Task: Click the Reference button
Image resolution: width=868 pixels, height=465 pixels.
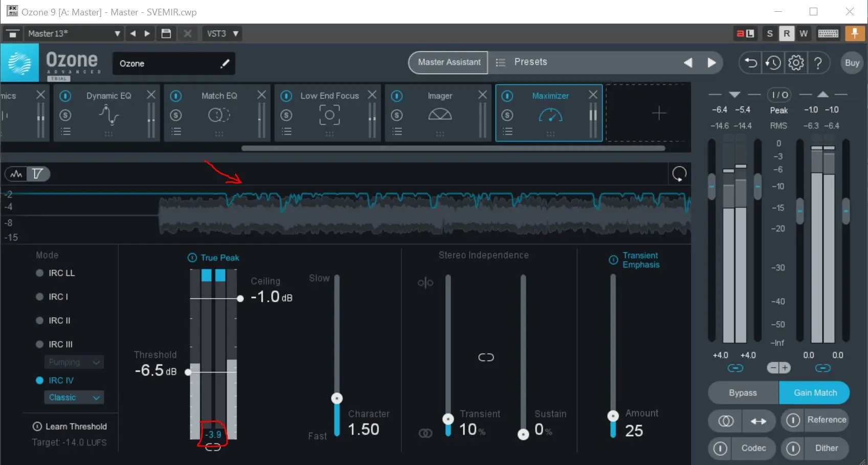Action: coord(827,420)
